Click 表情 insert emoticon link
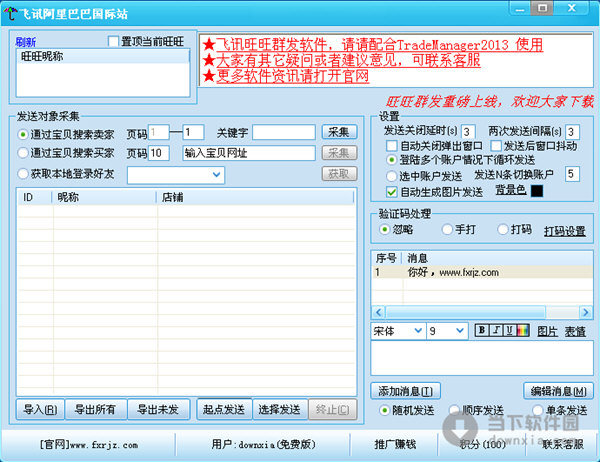 [575, 331]
